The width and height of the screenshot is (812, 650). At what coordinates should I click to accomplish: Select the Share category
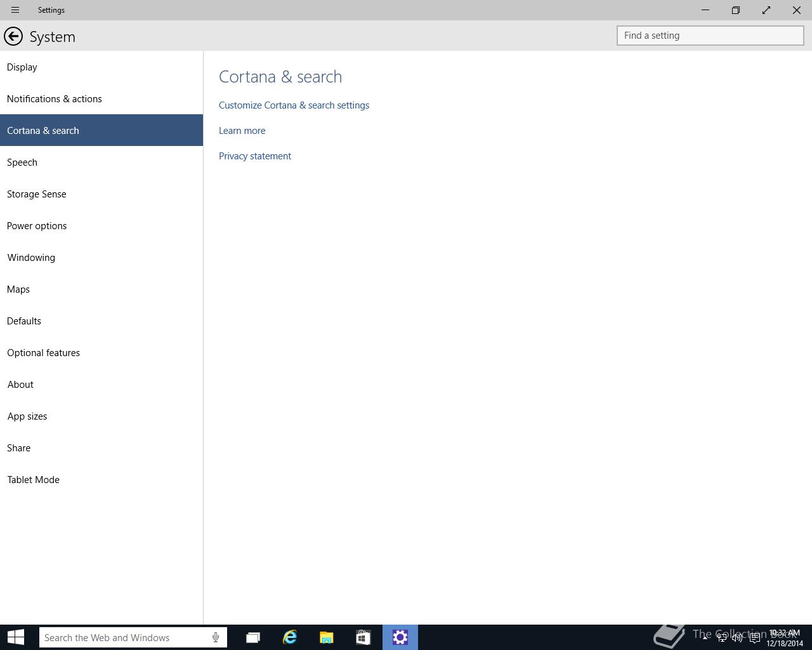101,448
